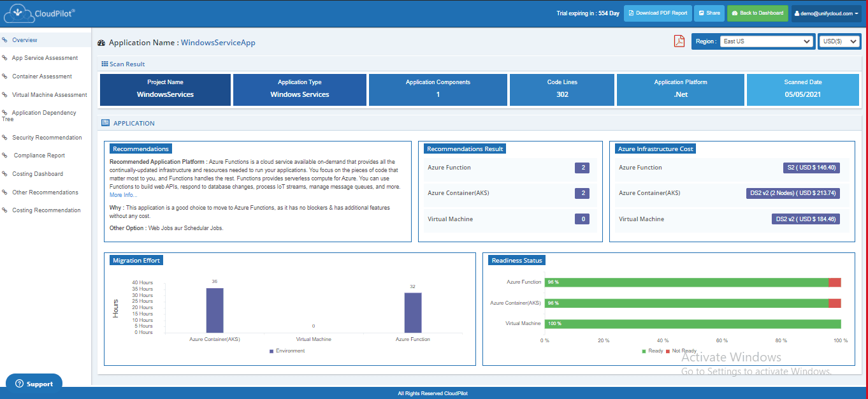
Task: Click the red PDF export icon
Action: point(679,41)
